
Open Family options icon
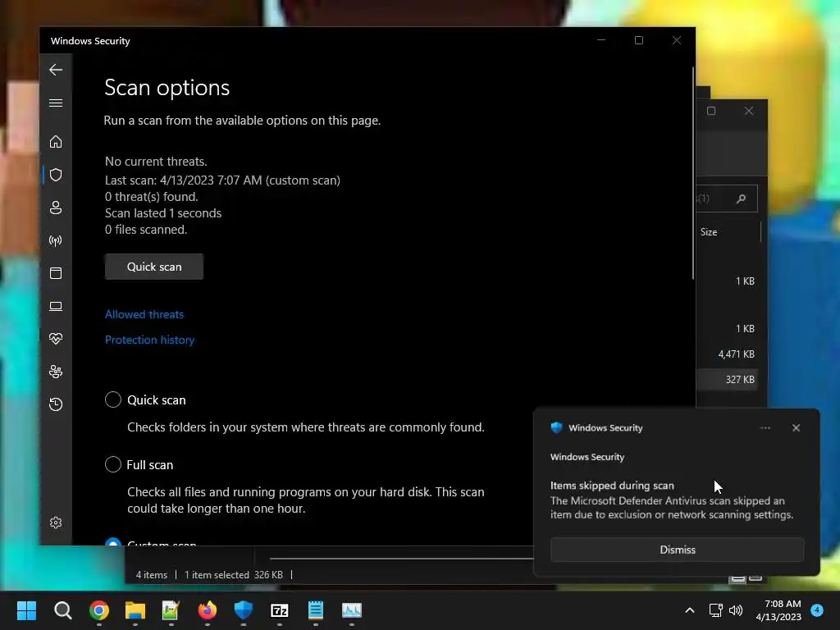click(x=56, y=372)
